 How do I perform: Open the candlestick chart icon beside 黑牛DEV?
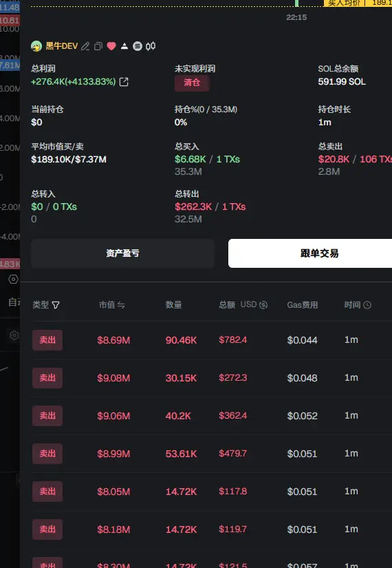click(x=151, y=46)
